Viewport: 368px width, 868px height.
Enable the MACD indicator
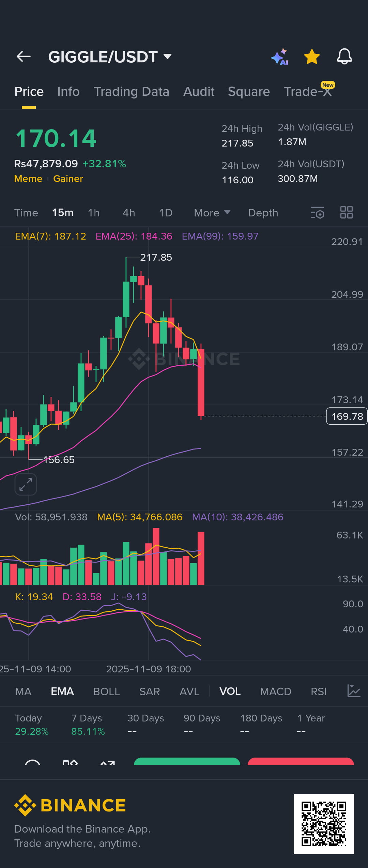pyautogui.click(x=275, y=691)
